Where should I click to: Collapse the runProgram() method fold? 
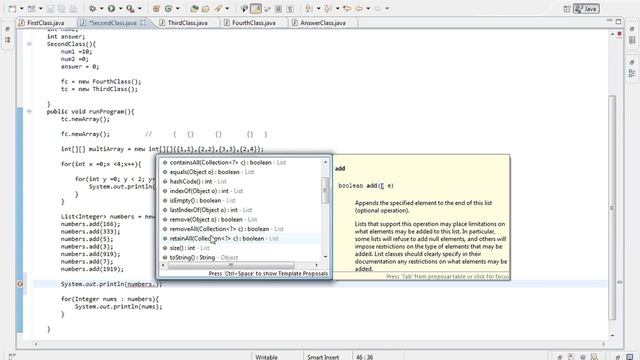pos(29,111)
